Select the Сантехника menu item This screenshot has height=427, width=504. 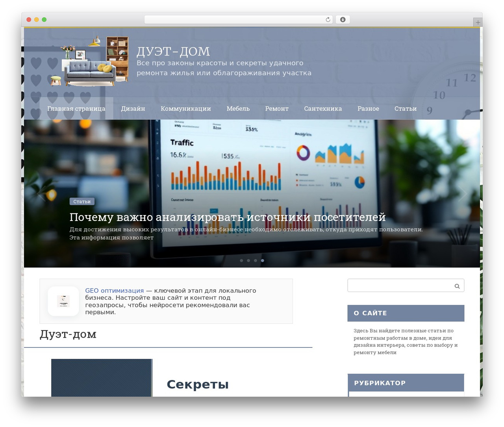click(x=323, y=109)
